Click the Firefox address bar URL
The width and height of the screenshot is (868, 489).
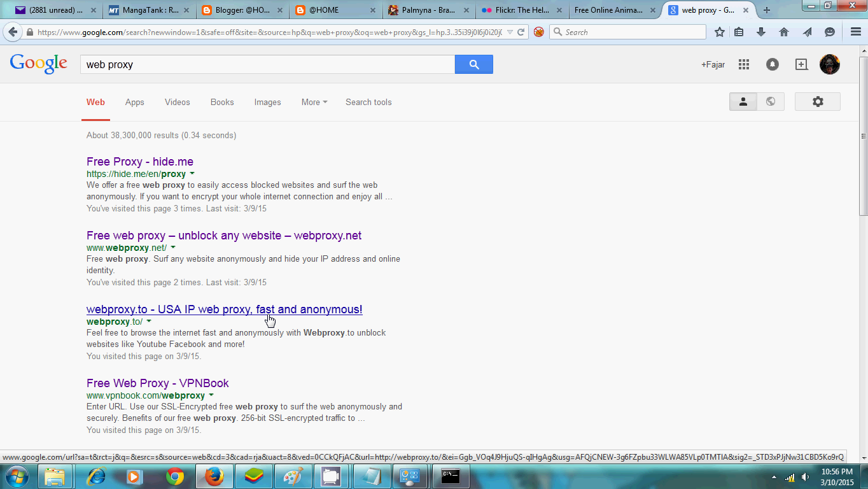(x=270, y=32)
